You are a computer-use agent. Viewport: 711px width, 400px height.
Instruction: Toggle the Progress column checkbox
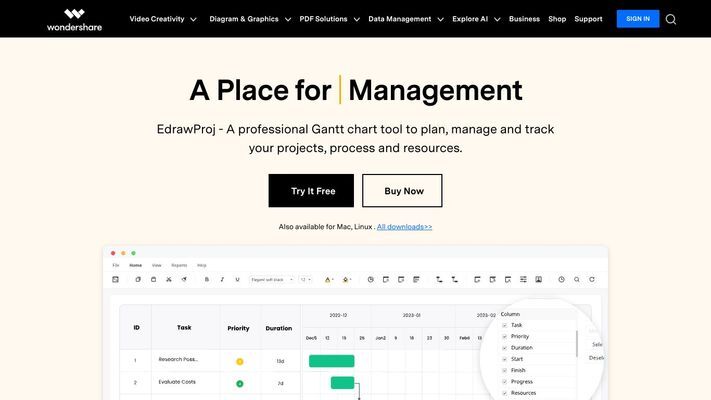[x=504, y=382]
